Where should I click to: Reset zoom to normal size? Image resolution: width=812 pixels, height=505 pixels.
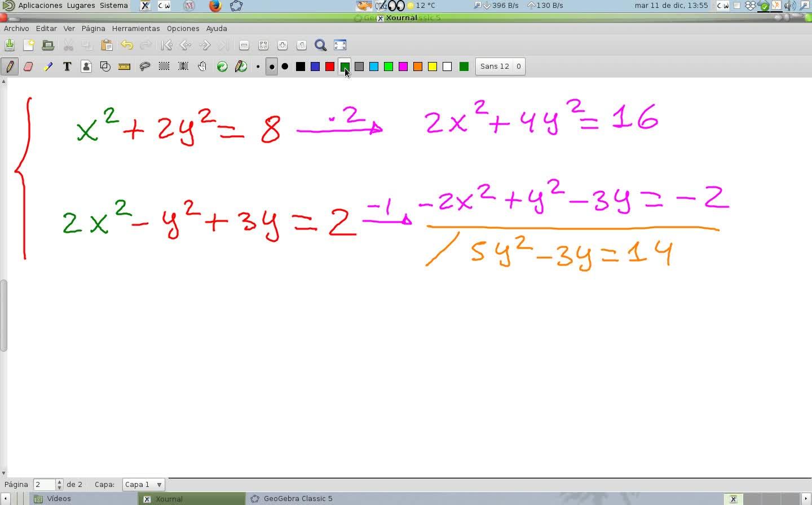click(302, 45)
